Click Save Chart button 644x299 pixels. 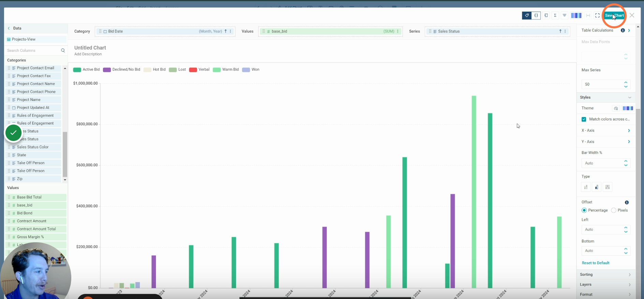click(614, 15)
